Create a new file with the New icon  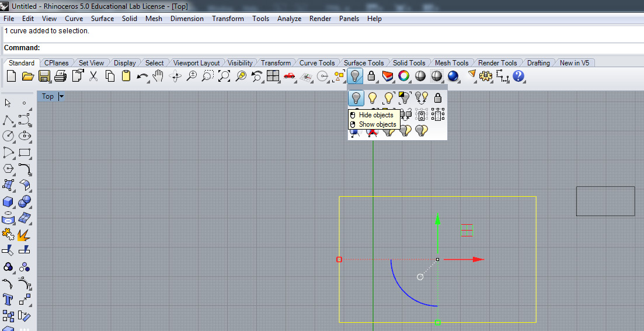pos(12,76)
